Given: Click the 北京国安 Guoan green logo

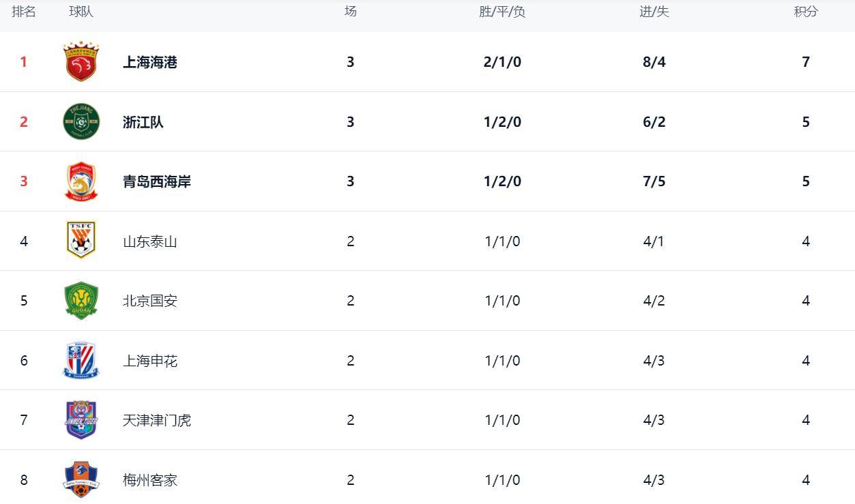Looking at the screenshot, I should (81, 300).
